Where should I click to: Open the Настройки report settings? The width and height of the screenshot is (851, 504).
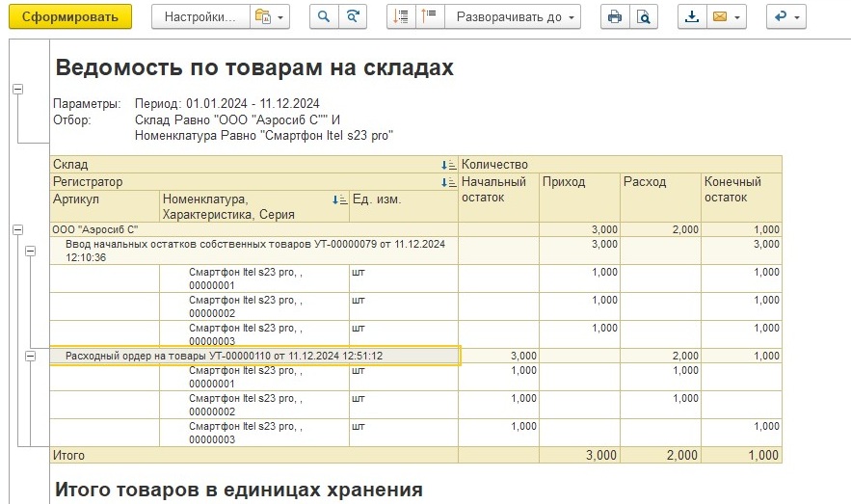tap(199, 17)
